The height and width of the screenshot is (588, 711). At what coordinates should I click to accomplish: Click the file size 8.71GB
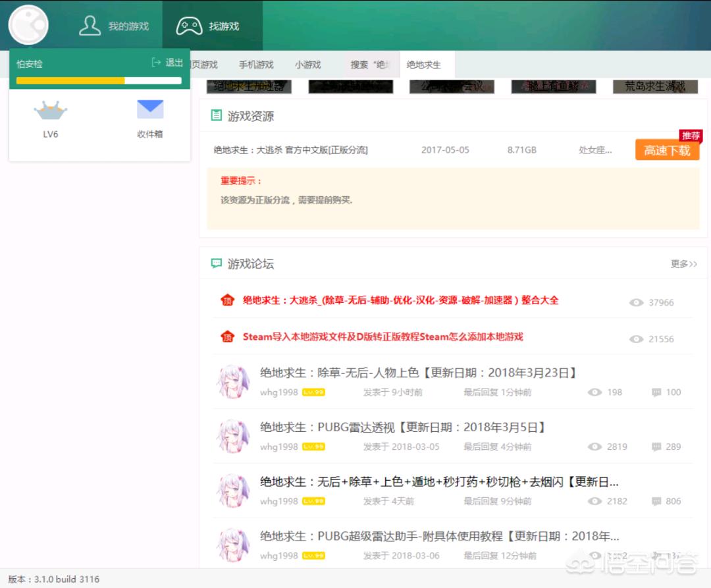coord(522,150)
